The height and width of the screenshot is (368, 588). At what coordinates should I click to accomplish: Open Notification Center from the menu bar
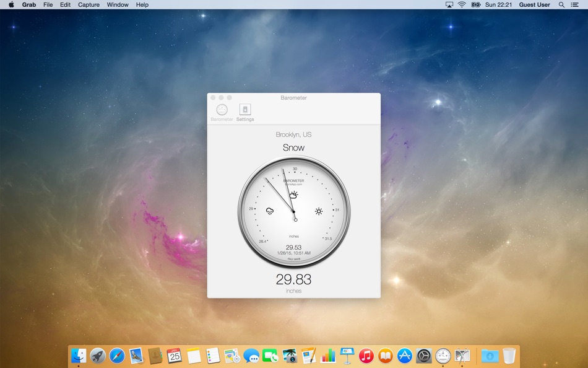(574, 4)
